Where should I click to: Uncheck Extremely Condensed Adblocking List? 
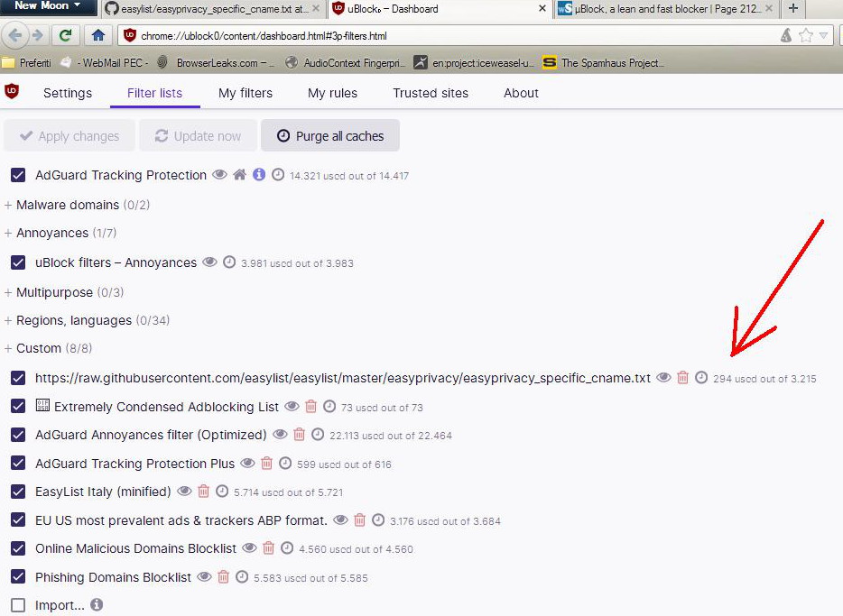tap(18, 407)
